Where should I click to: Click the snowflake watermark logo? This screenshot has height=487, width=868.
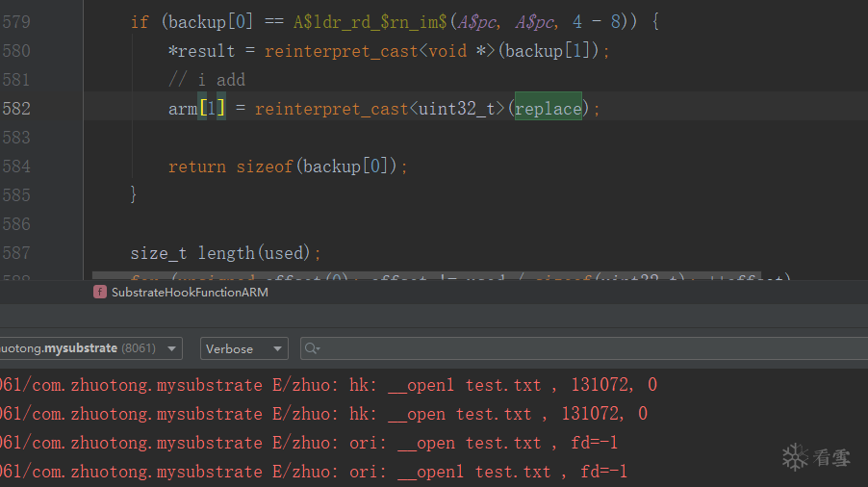[x=795, y=457]
